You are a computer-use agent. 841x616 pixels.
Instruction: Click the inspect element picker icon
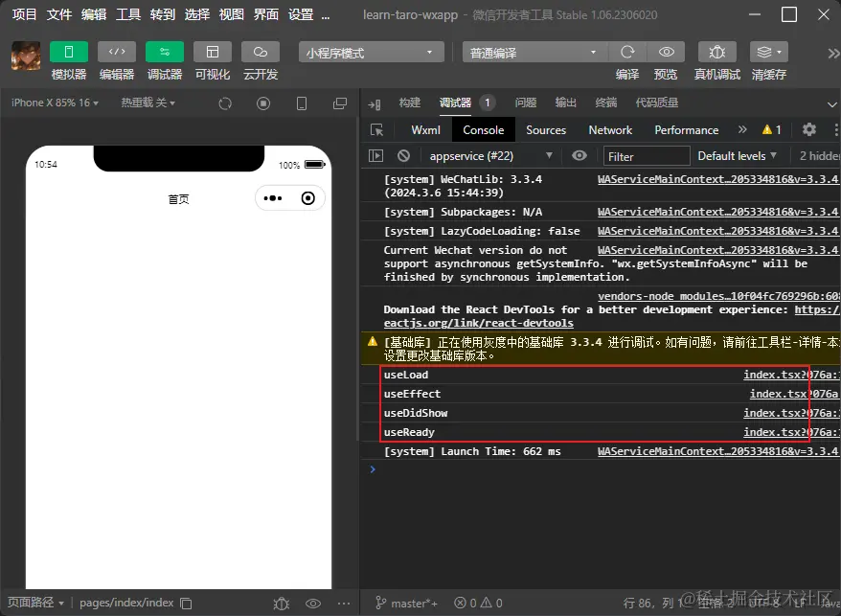click(x=377, y=130)
